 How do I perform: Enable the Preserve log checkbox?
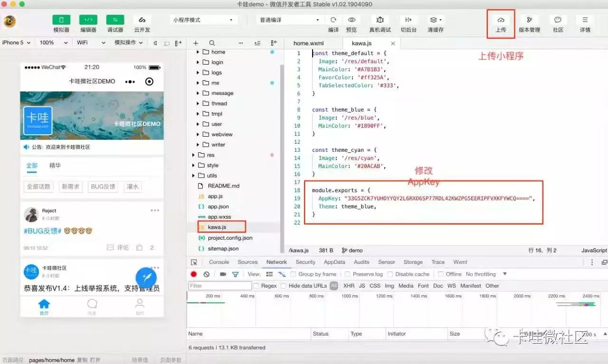(348, 274)
